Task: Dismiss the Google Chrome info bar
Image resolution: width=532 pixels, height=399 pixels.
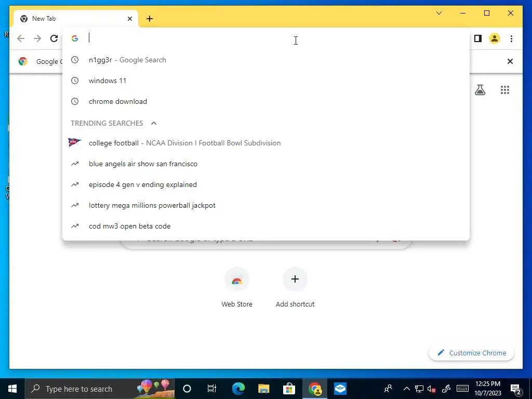Action: tap(510, 61)
